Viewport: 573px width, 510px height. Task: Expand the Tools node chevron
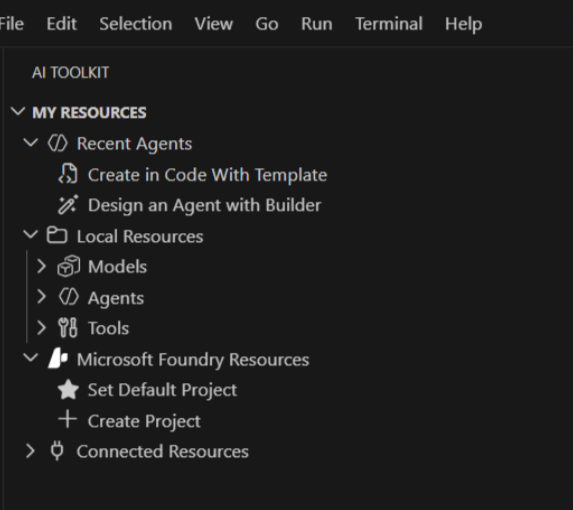(42, 328)
